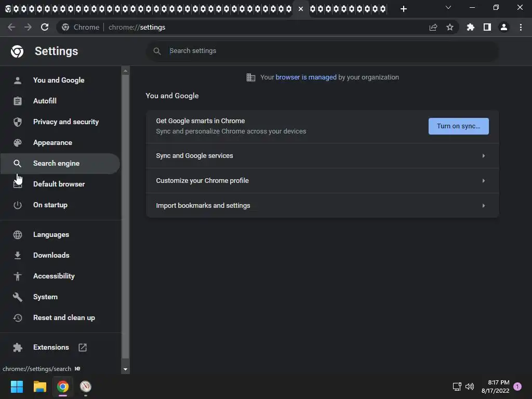The image size is (532, 399).
Task: Open You and Google in sidebar
Action: [x=59, y=80]
